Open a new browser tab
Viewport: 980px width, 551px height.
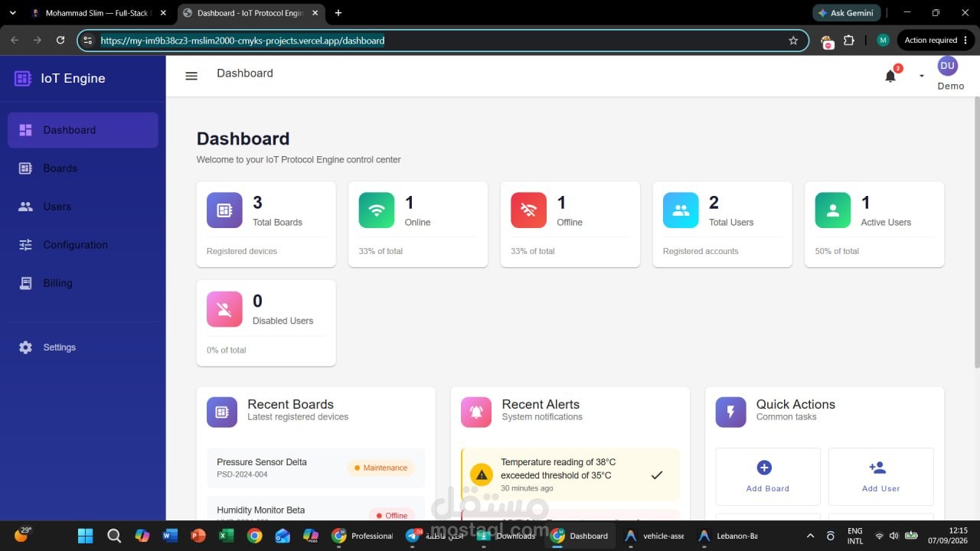338,13
